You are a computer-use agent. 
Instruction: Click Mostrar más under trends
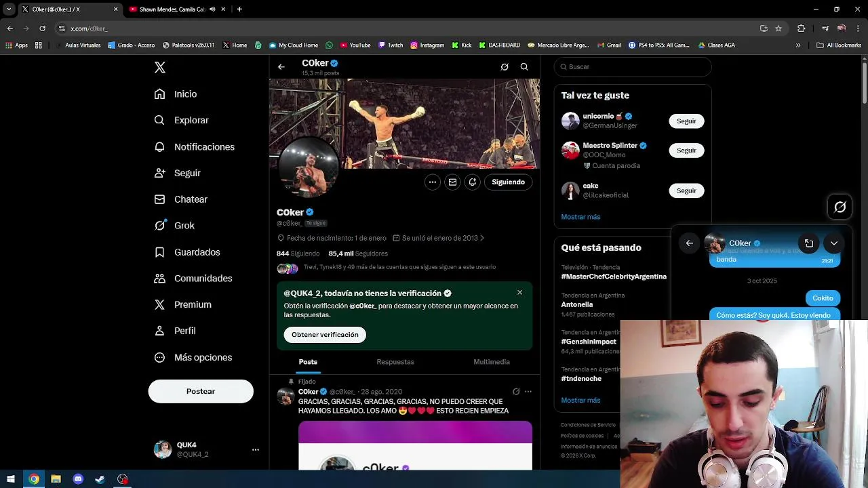pos(580,400)
